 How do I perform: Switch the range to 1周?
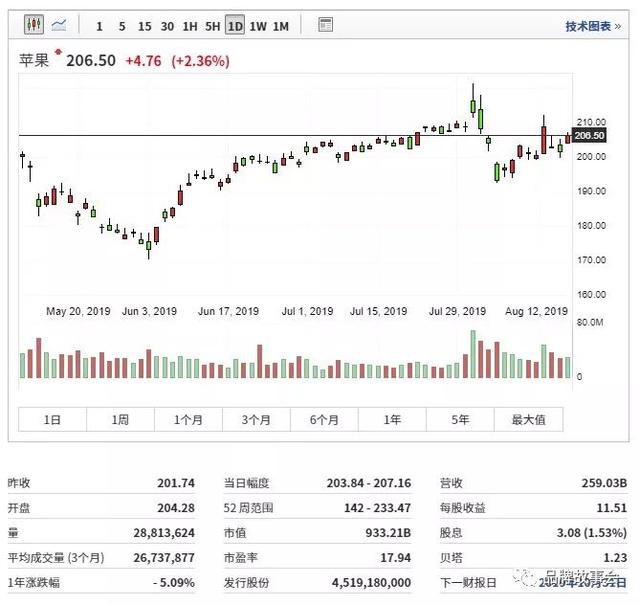click(x=120, y=419)
